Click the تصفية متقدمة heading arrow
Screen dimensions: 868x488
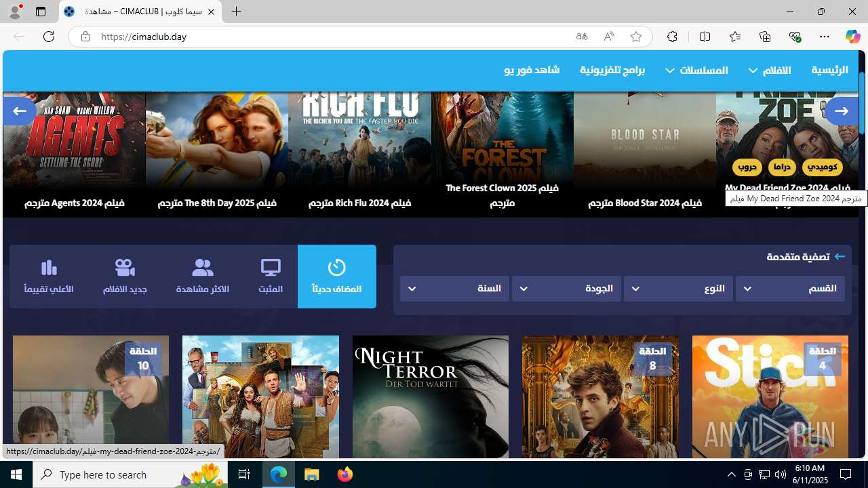point(840,257)
